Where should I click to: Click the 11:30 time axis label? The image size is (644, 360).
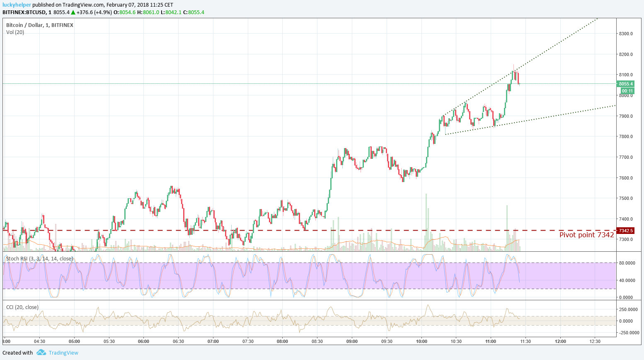pyautogui.click(x=525, y=341)
